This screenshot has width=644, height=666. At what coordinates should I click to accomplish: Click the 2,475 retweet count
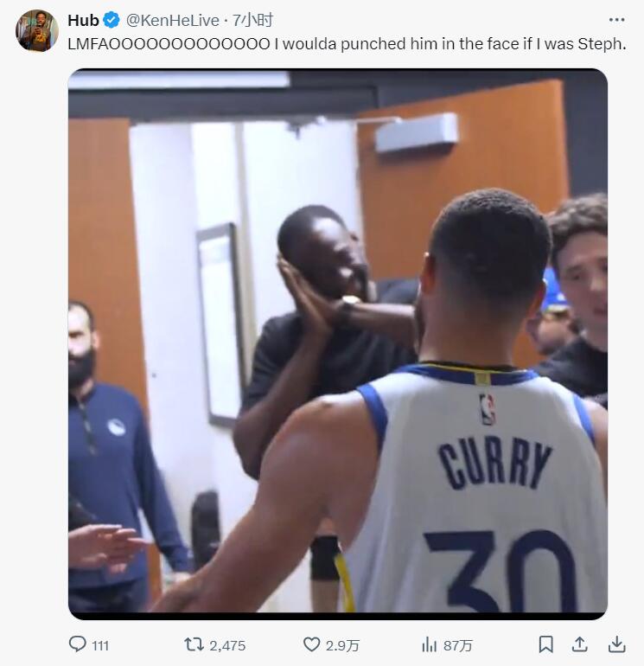227,645
